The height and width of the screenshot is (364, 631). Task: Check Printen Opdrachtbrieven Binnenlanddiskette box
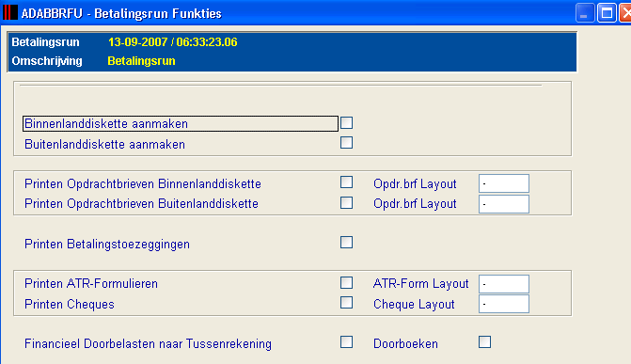(x=346, y=182)
